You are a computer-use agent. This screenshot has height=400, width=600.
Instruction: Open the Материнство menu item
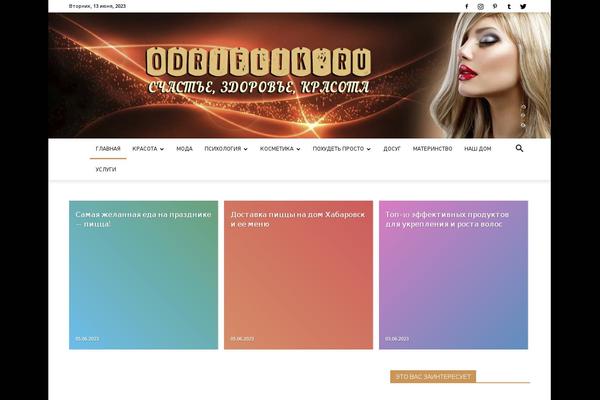click(x=432, y=149)
